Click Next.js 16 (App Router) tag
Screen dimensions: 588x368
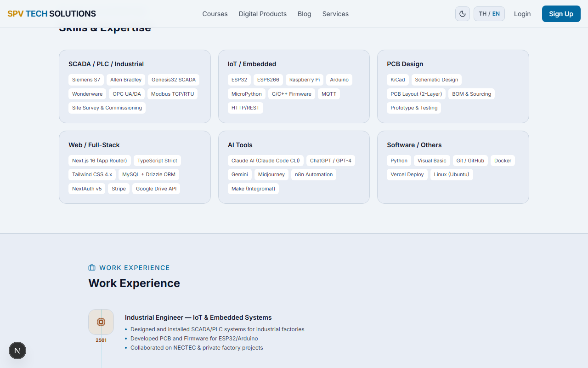100,161
